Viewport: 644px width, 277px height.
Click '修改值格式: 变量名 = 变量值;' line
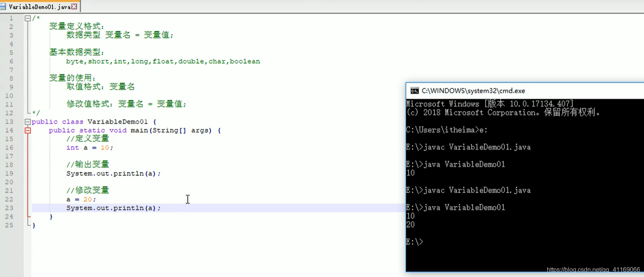point(126,104)
